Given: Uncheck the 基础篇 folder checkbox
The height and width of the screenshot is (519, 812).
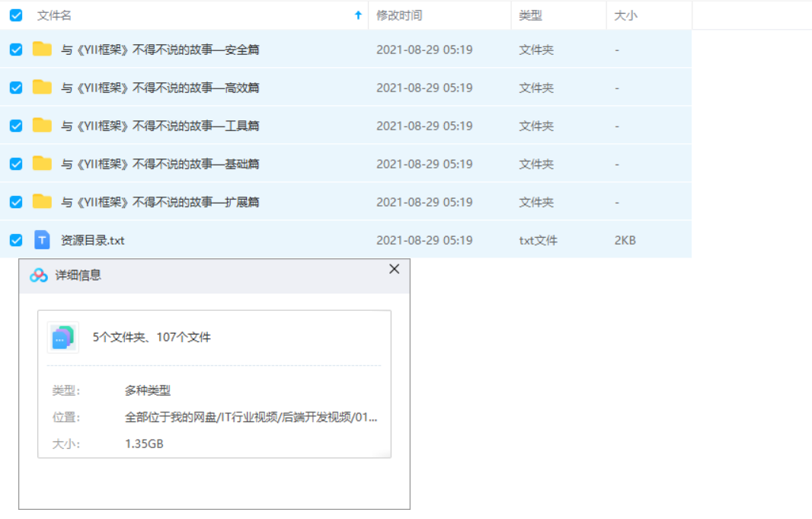Looking at the screenshot, I should click(x=16, y=164).
